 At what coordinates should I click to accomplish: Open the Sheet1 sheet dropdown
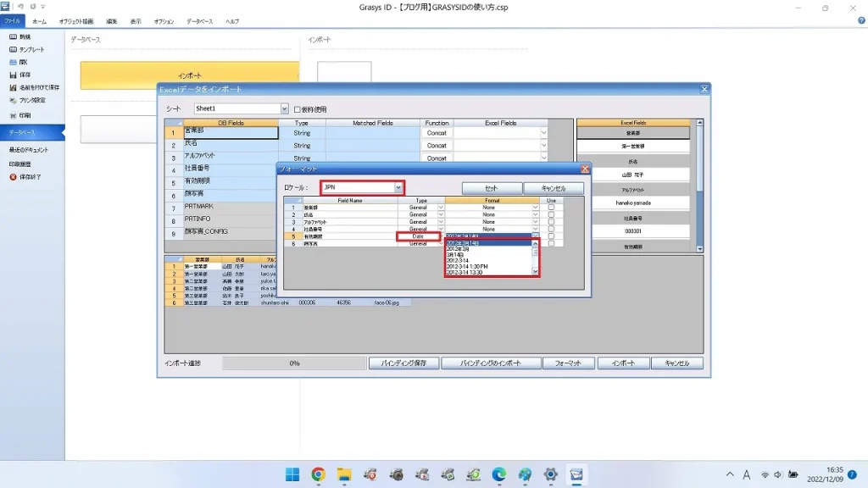[285, 109]
